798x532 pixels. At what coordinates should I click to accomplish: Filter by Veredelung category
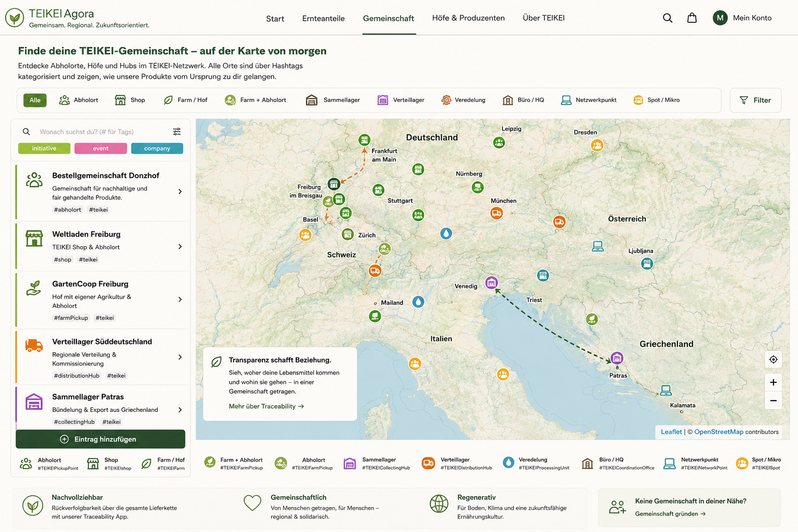point(463,100)
